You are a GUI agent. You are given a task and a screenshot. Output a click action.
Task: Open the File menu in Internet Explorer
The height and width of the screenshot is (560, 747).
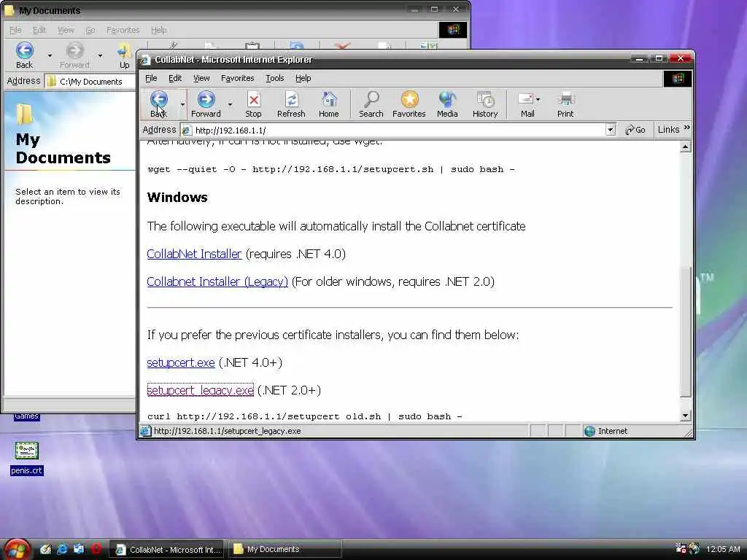tap(151, 78)
